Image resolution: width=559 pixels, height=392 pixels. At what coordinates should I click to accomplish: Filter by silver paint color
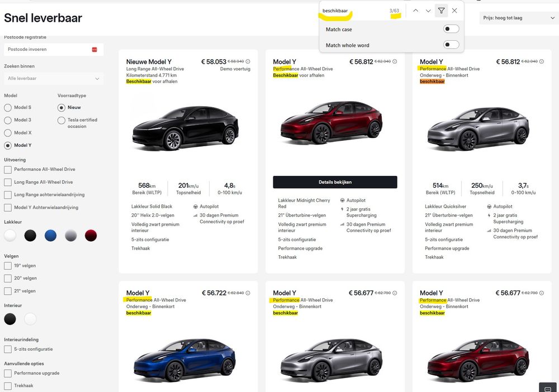click(x=71, y=235)
